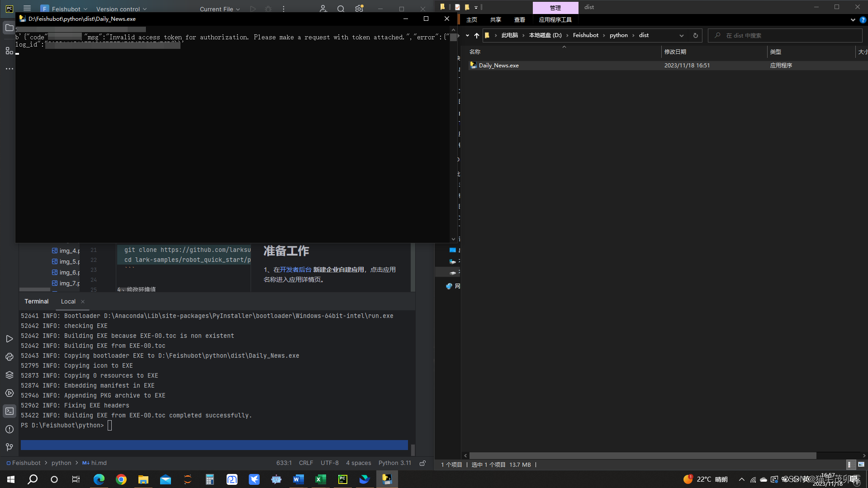This screenshot has width=868, height=488.
Task: Select the 管理 contextual tab
Action: click(555, 8)
